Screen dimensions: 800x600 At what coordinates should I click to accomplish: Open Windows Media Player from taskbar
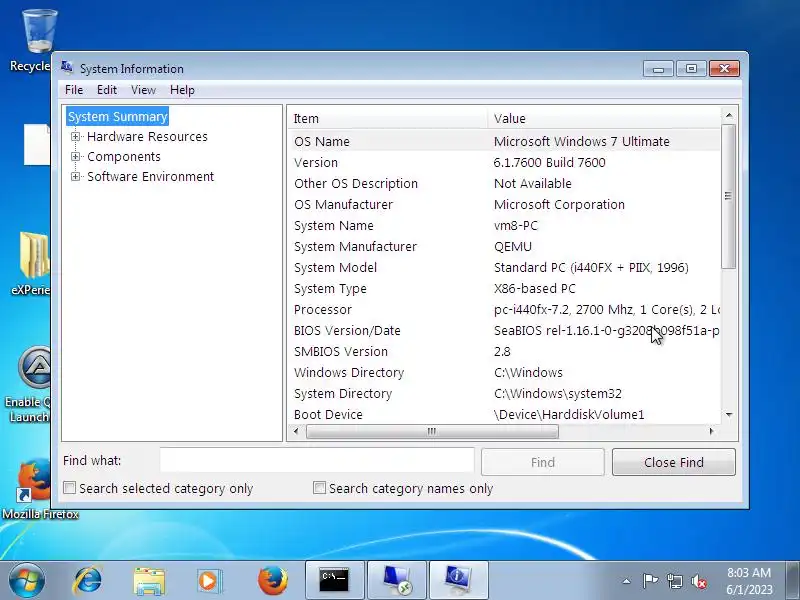pyautogui.click(x=209, y=580)
